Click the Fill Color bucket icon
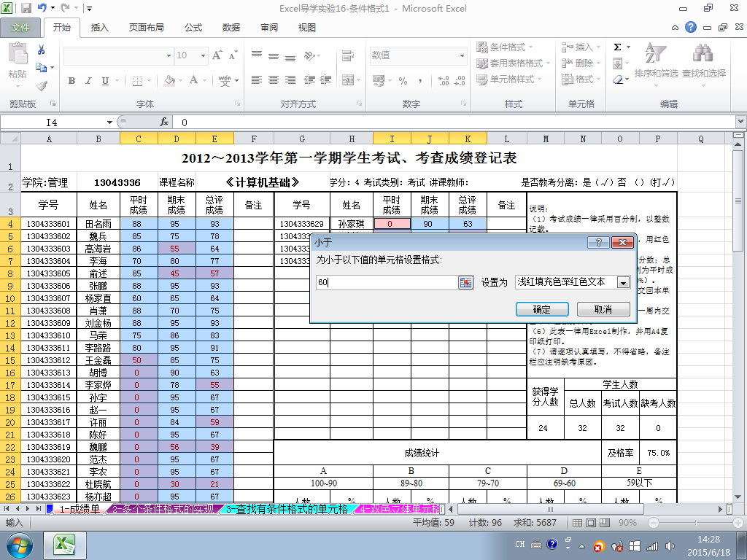The height and width of the screenshot is (560, 747). 169,80
